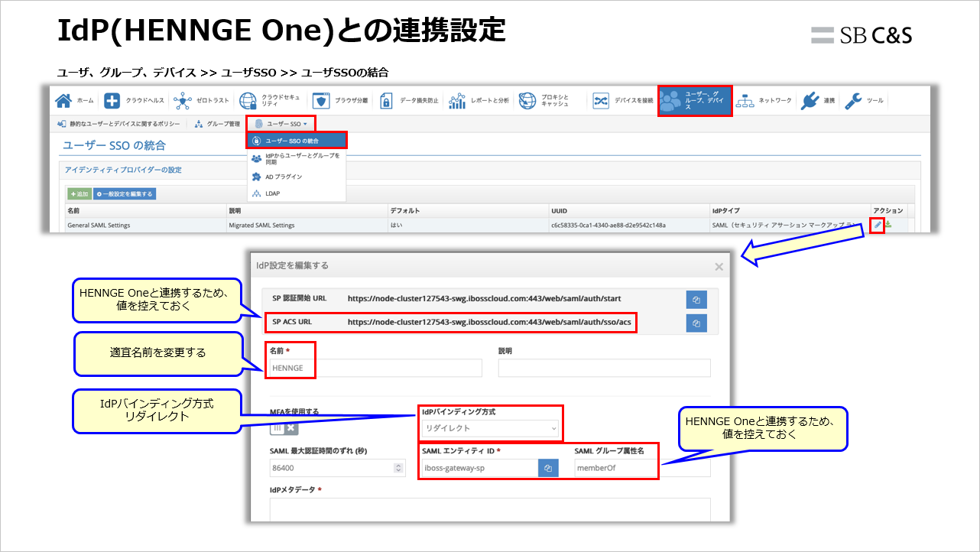Open the プロキシとキャッシュ nav item
The width and height of the screenshot is (980, 552).
tap(546, 101)
